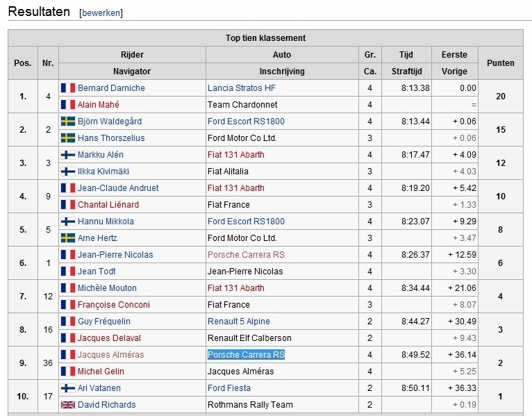Click the bewerken edit link

(x=101, y=13)
